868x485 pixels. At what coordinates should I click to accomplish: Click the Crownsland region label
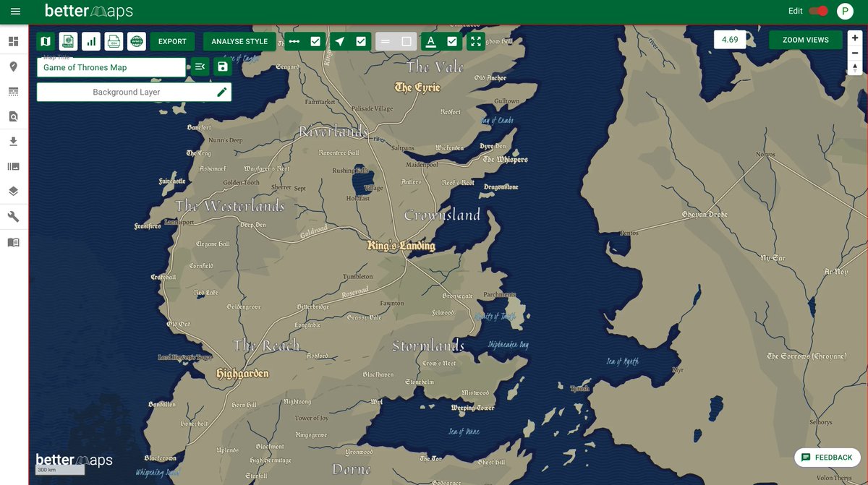pyautogui.click(x=442, y=215)
